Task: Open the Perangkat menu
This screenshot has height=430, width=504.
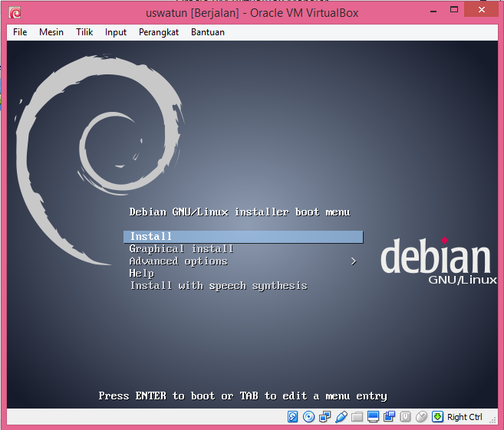Action: pos(159,32)
